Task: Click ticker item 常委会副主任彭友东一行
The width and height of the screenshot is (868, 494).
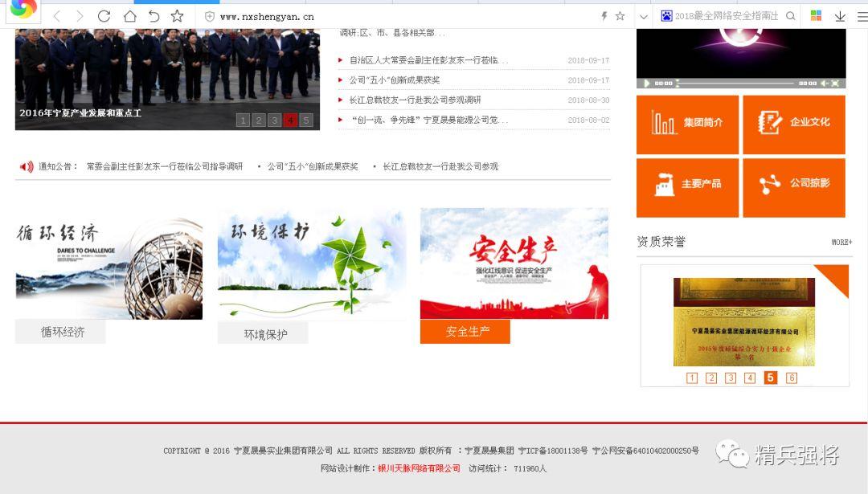Action: point(165,166)
